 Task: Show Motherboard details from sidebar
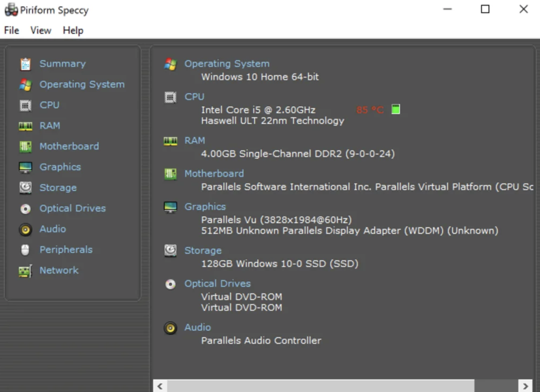tap(69, 146)
